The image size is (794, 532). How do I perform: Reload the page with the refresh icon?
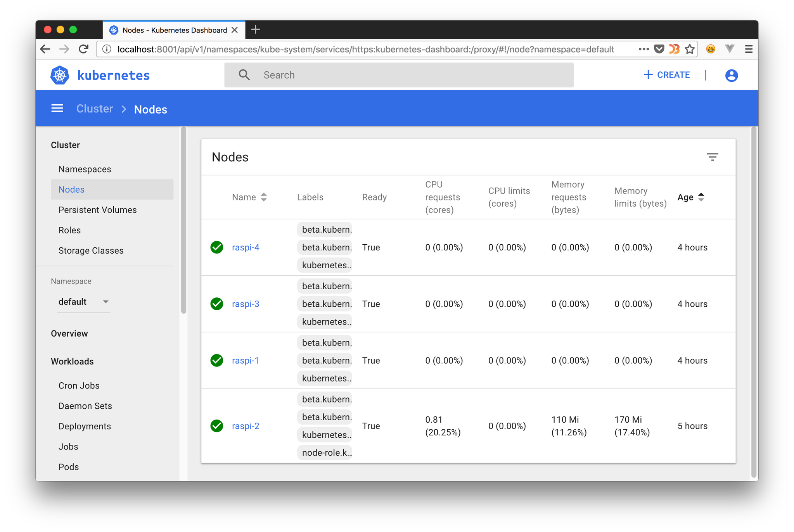pos(83,49)
